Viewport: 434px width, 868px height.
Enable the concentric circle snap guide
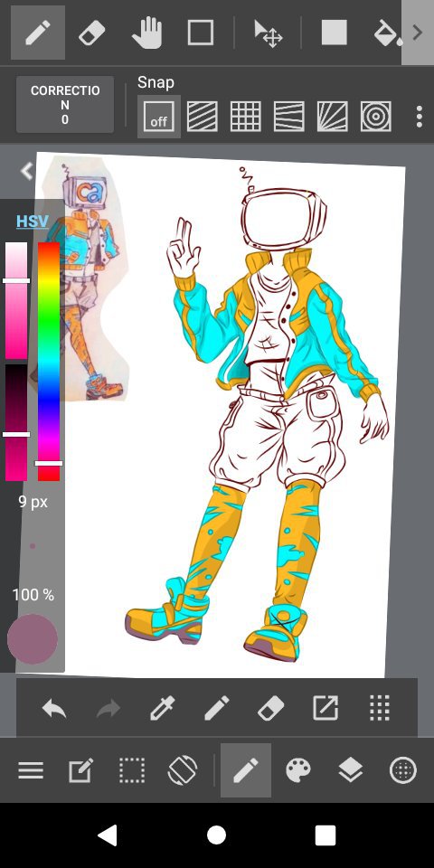click(x=376, y=117)
